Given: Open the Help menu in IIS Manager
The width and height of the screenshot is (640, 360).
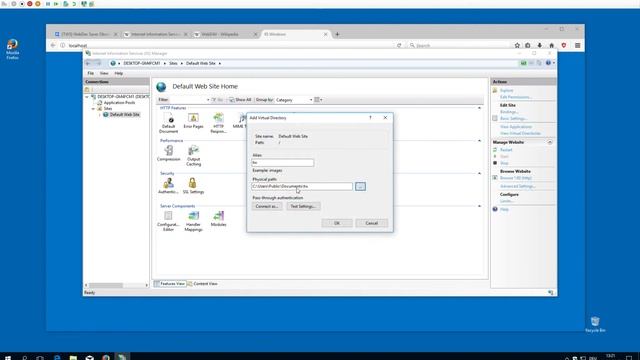Looking at the screenshot, I should point(118,73).
